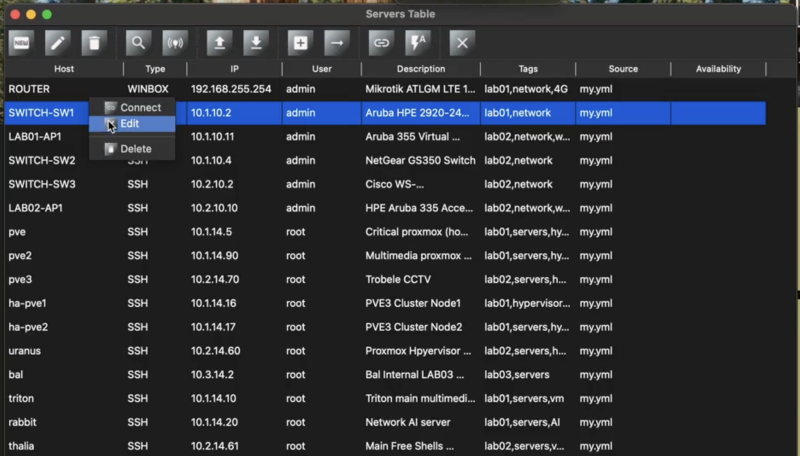
Task: Click the download arrow toolbar icon
Action: pyautogui.click(x=256, y=43)
